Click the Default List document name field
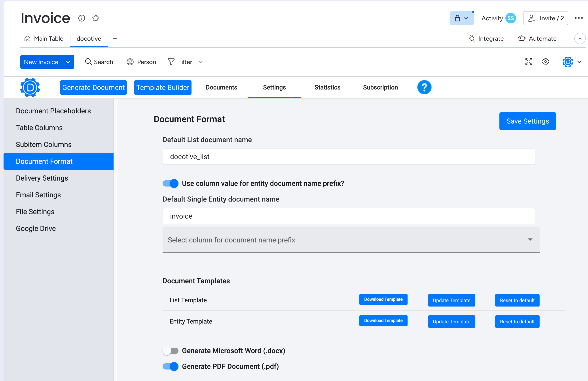Image resolution: width=588 pixels, height=381 pixels. 349,157
